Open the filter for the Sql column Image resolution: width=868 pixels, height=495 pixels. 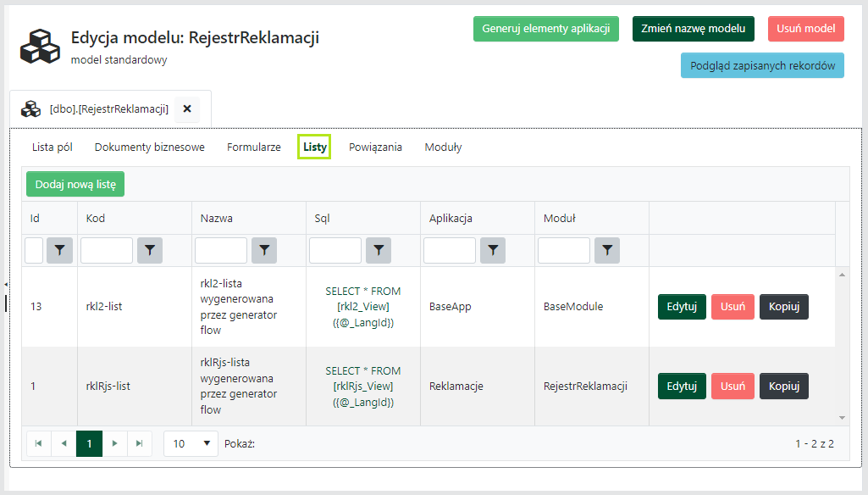(378, 250)
